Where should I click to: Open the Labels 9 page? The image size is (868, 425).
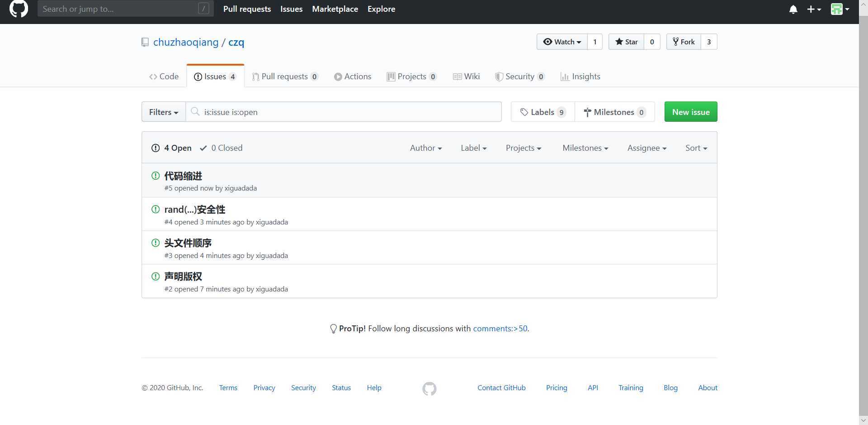click(x=543, y=112)
